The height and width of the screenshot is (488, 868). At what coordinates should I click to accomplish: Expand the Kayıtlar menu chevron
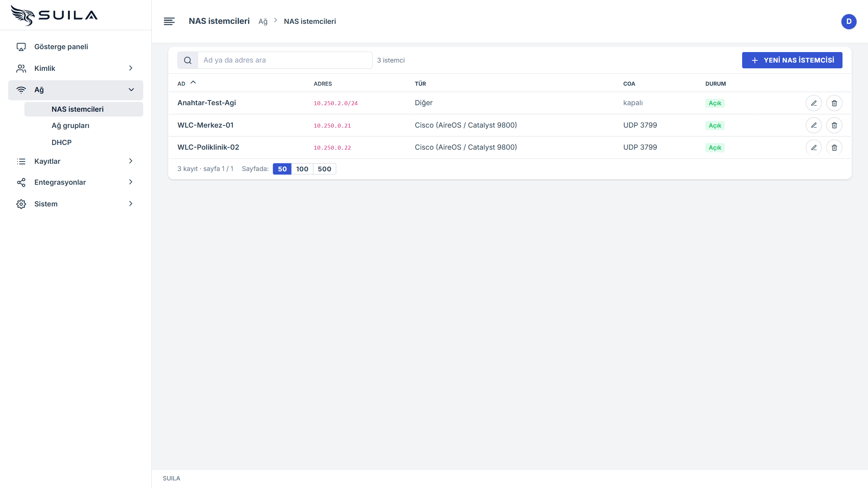[x=131, y=161]
